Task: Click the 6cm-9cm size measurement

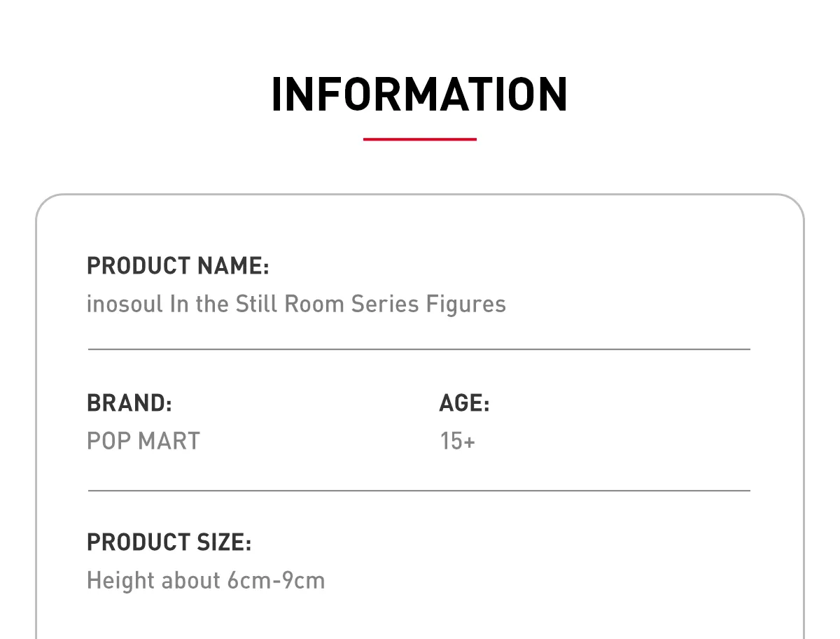Action: [x=276, y=580]
